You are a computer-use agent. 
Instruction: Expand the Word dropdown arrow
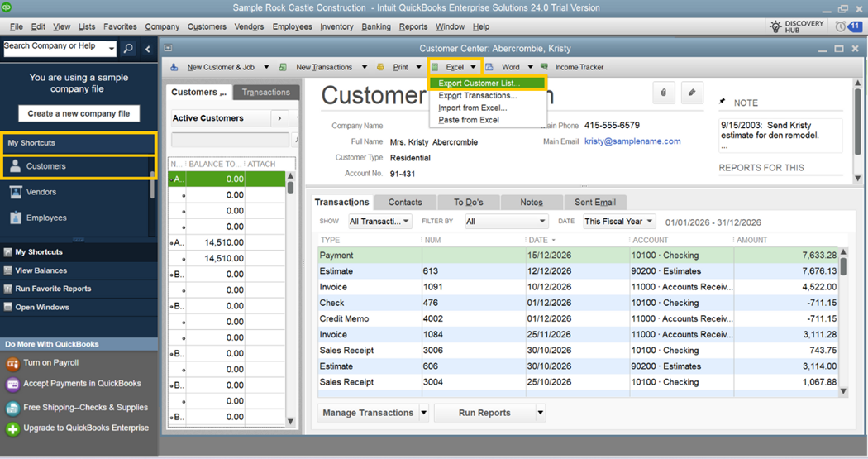(531, 67)
